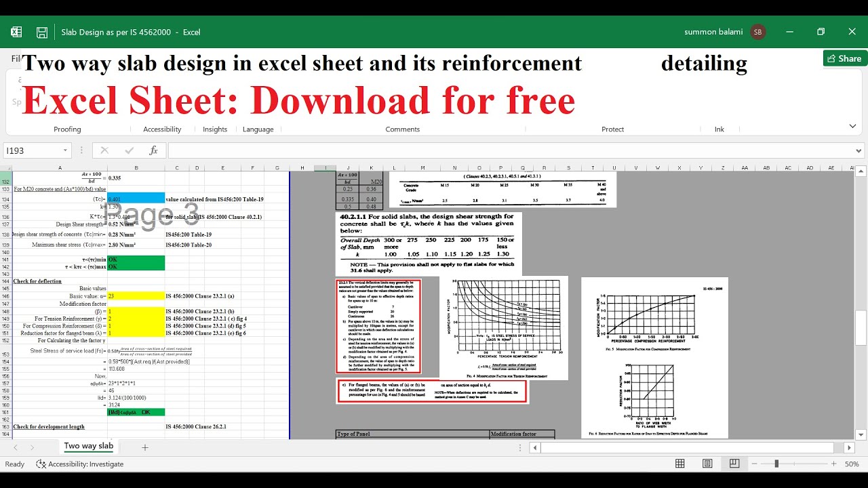Viewport: 868px width, 488px height.
Task: Select column M header
Action: point(422,167)
